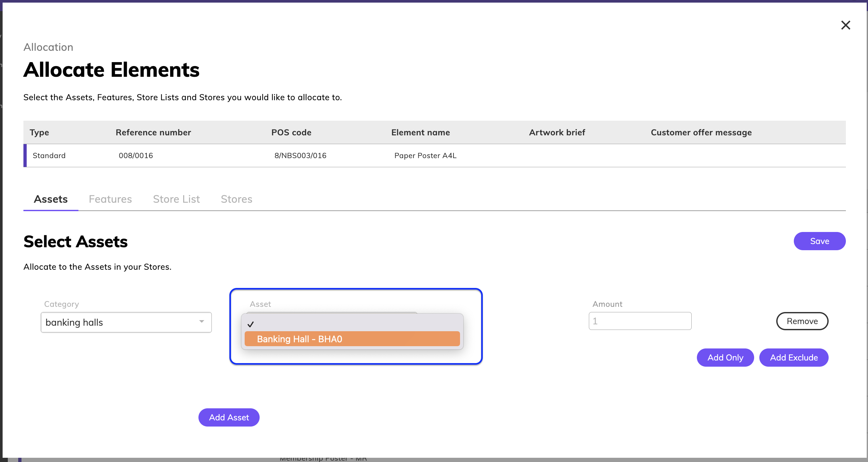Switch to the Assets tab
This screenshot has height=462, width=868.
pos(50,199)
